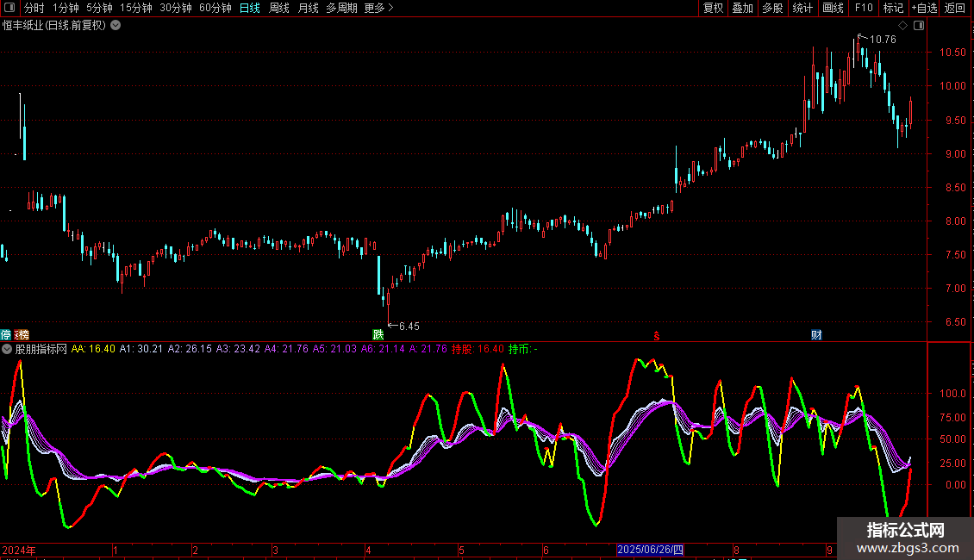Switch to 分时 intraday view

34,8
